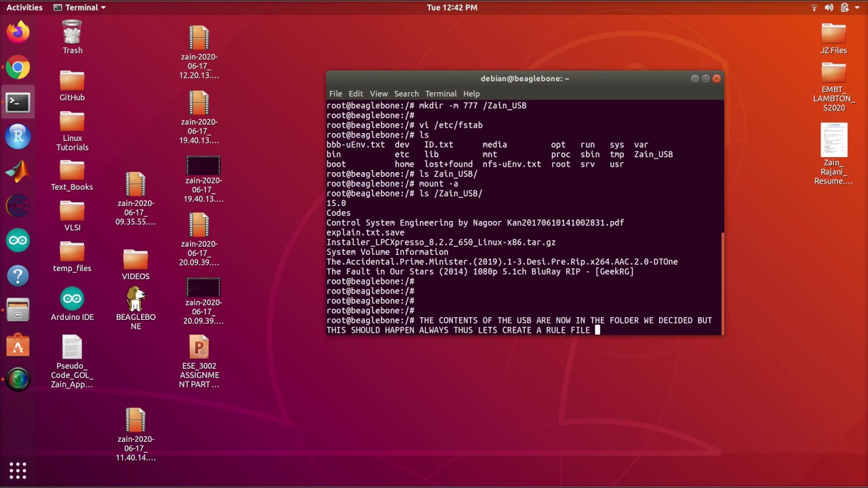
Task: Click the terminal vertical scrollbar
Action: [722, 283]
